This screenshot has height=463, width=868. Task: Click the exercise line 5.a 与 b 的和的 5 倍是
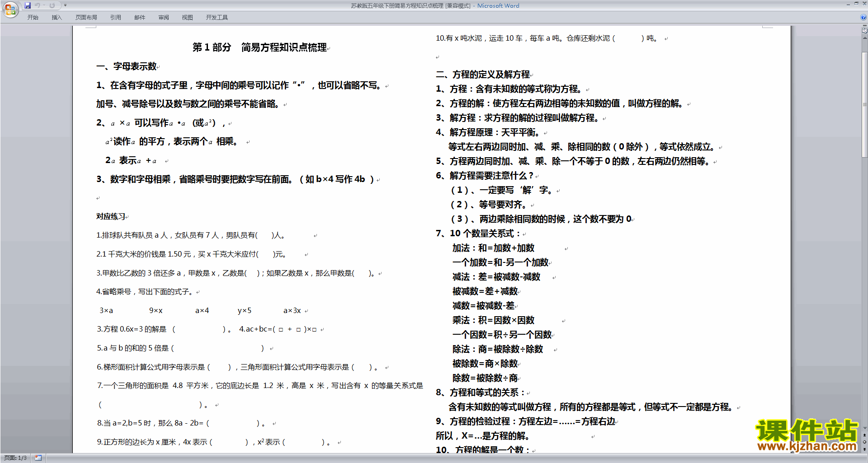coord(180,348)
